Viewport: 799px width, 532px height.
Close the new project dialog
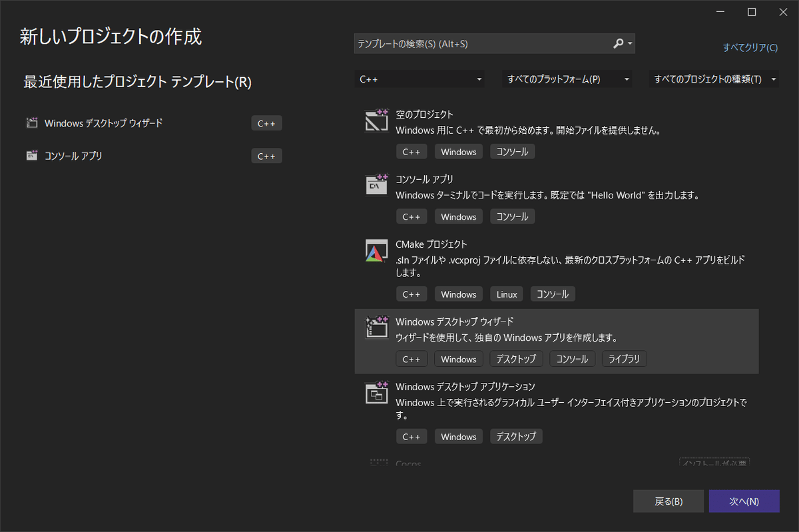(782, 11)
